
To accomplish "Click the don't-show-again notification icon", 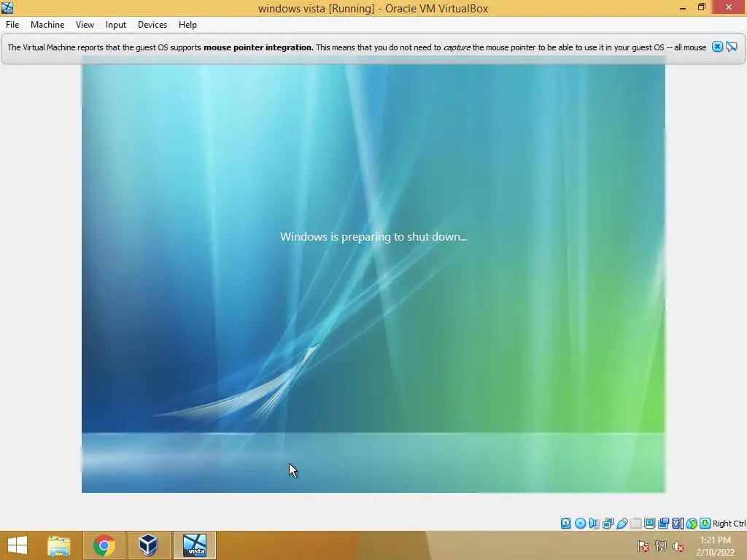I will [731, 47].
